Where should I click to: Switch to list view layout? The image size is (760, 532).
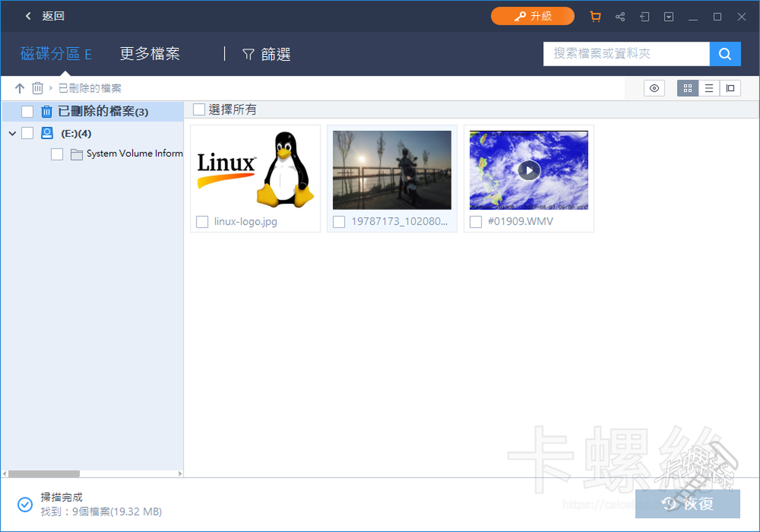709,88
